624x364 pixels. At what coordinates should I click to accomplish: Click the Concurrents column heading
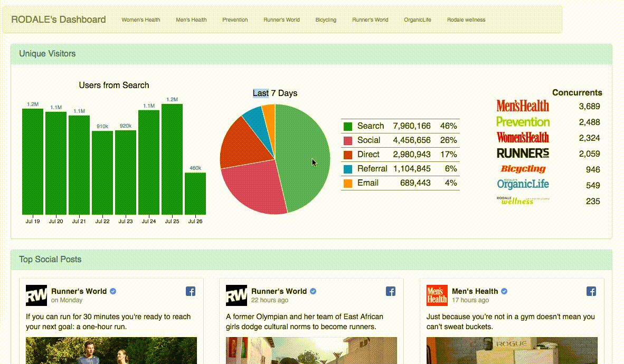[x=577, y=93]
